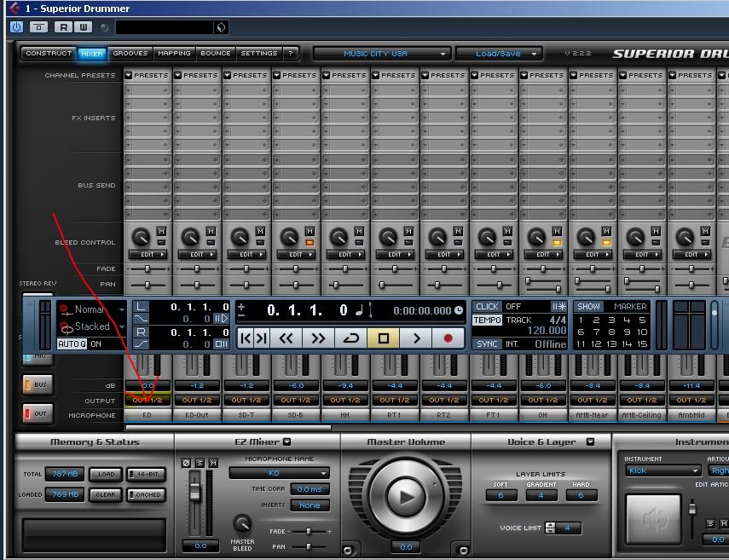Click the transport Fast Forward button
This screenshot has height=560, width=729.
(x=318, y=338)
